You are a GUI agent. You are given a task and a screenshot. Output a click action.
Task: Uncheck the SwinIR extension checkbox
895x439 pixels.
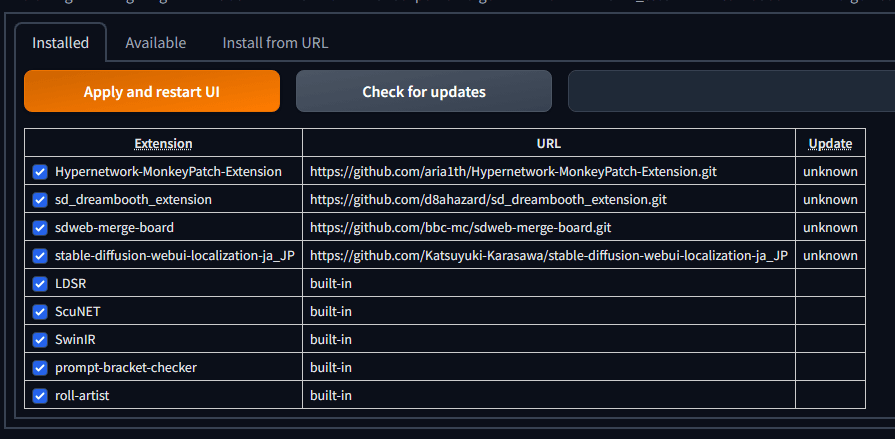(40, 339)
